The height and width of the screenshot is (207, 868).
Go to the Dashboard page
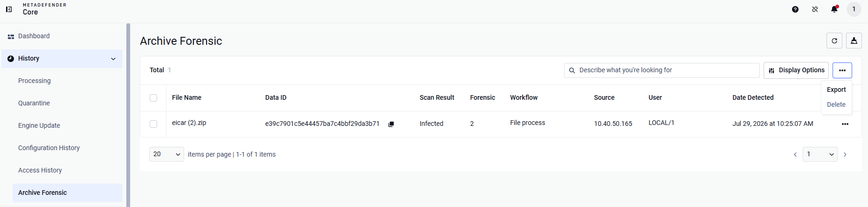tap(34, 36)
